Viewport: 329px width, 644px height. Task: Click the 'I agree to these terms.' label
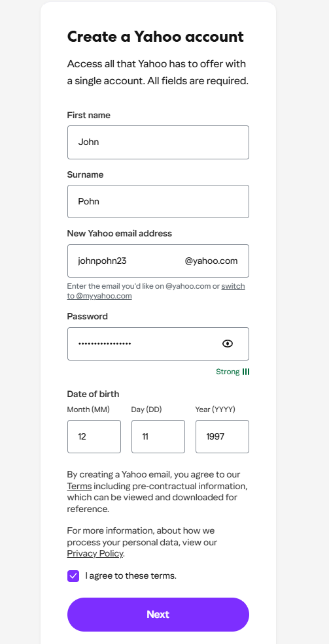click(x=131, y=576)
